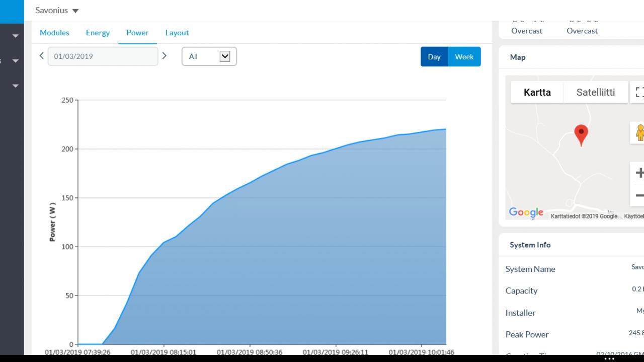644x362 pixels.
Task: Zoom in on the map with the plus button
Action: pos(639,173)
